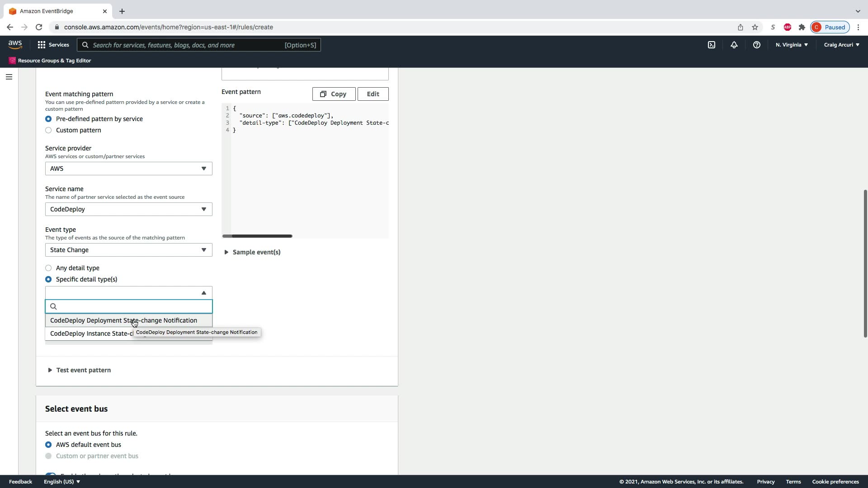
Task: Open the Service provider AWS dropdown
Action: [128, 169]
